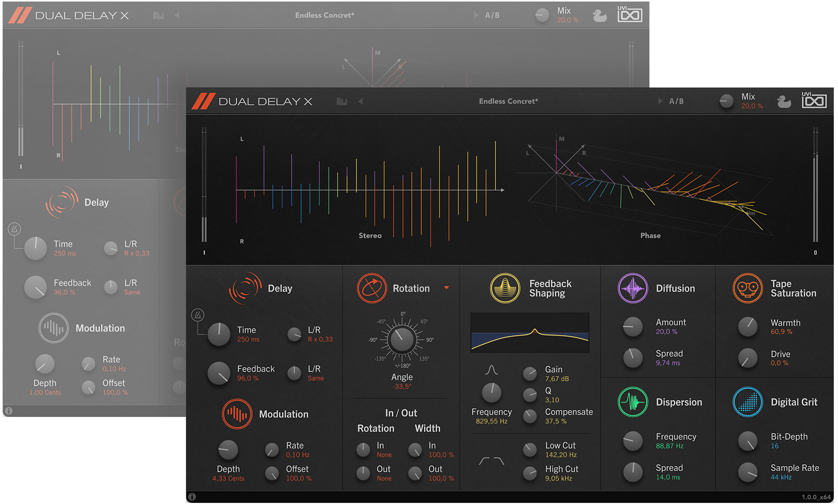The width and height of the screenshot is (838, 504).
Task: Click the Compensate knob
Action: coord(530,416)
